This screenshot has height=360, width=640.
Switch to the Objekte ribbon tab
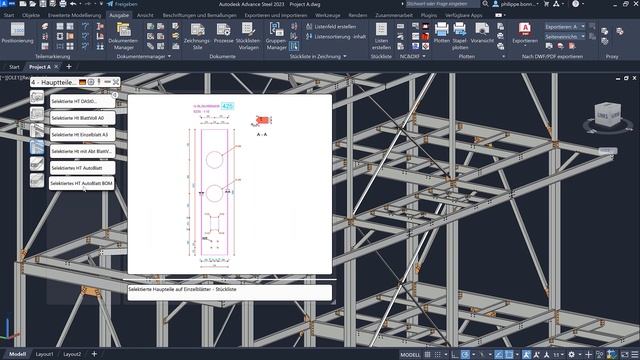coord(31,15)
